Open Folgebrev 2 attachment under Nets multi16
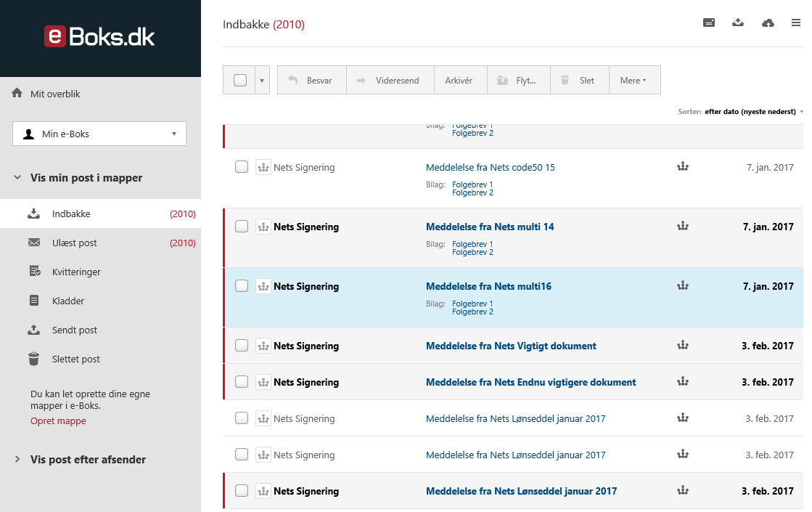The height and width of the screenshot is (512, 812). [472, 312]
